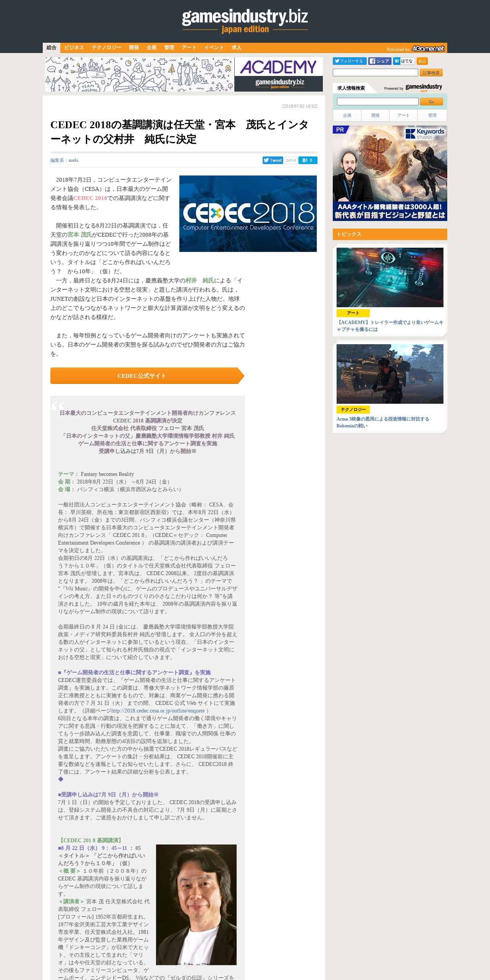Image resolution: width=490 pixels, height=980 pixels.
Task: Open the ACADEMY trailer capture article link
Action: (x=390, y=326)
